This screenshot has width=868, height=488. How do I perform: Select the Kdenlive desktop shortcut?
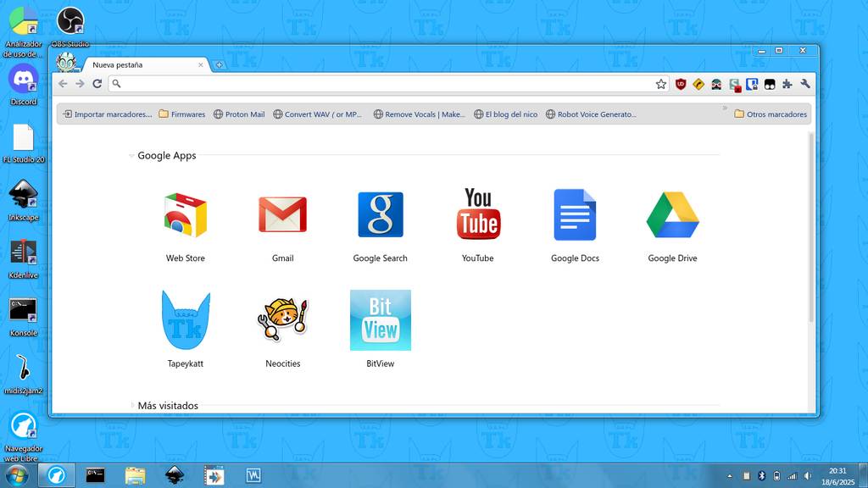tap(23, 258)
